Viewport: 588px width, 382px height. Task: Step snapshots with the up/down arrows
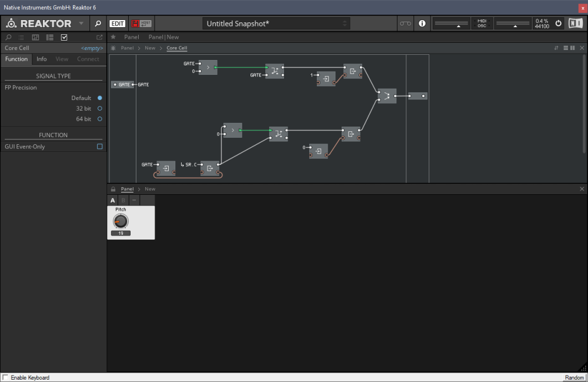tap(344, 24)
